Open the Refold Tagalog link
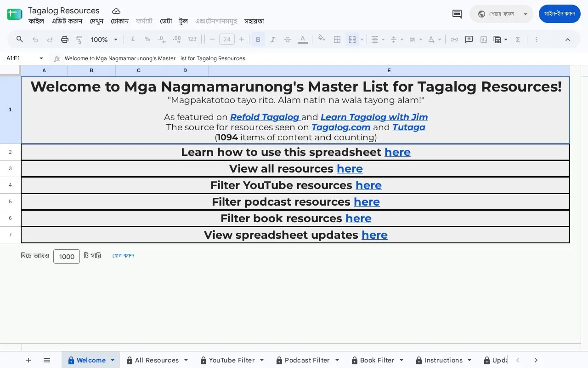 pos(265,117)
